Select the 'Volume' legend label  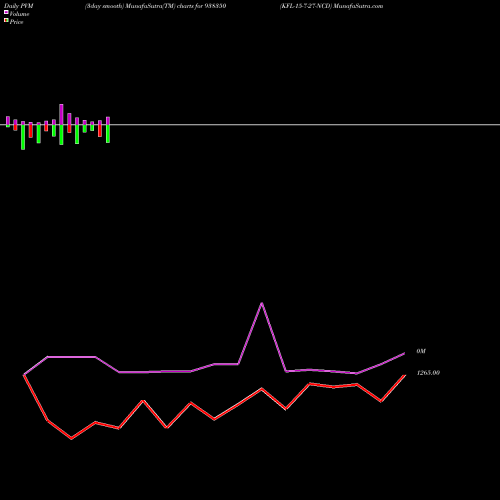point(19,14)
